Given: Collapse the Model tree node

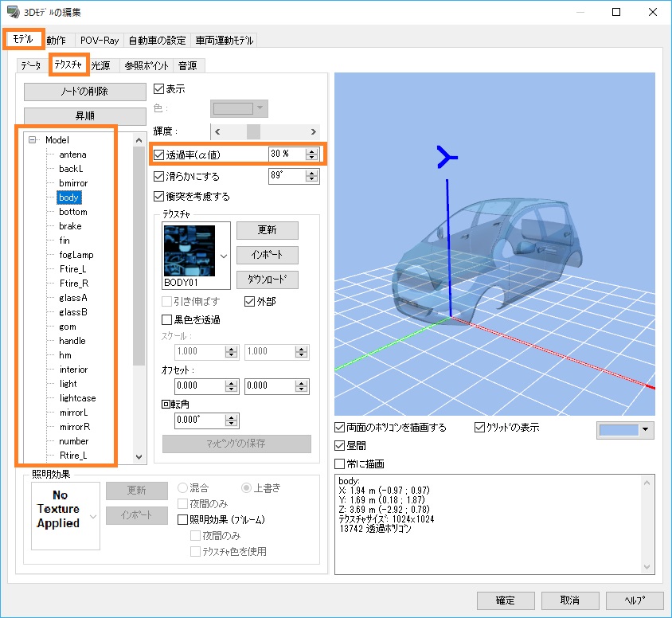Looking at the screenshot, I should tap(33, 140).
